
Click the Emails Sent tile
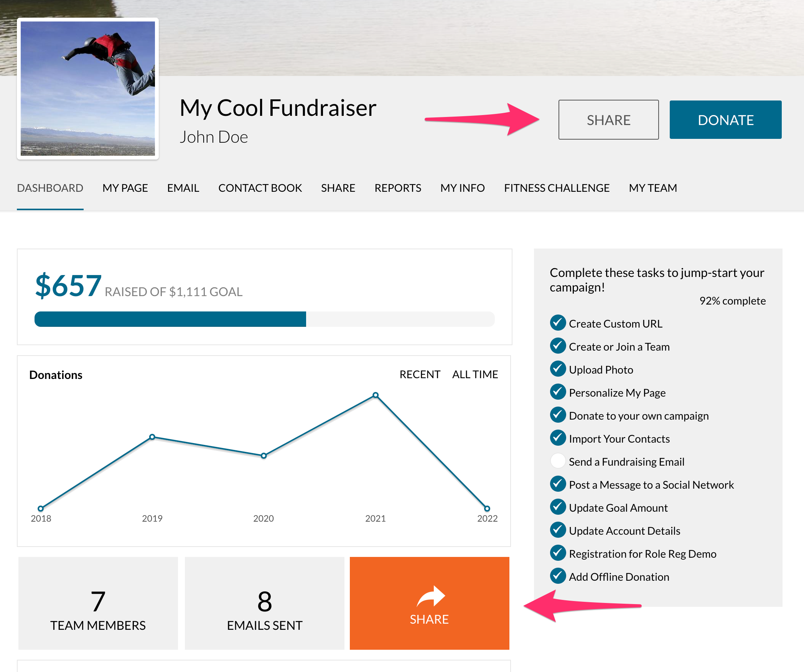tap(265, 603)
